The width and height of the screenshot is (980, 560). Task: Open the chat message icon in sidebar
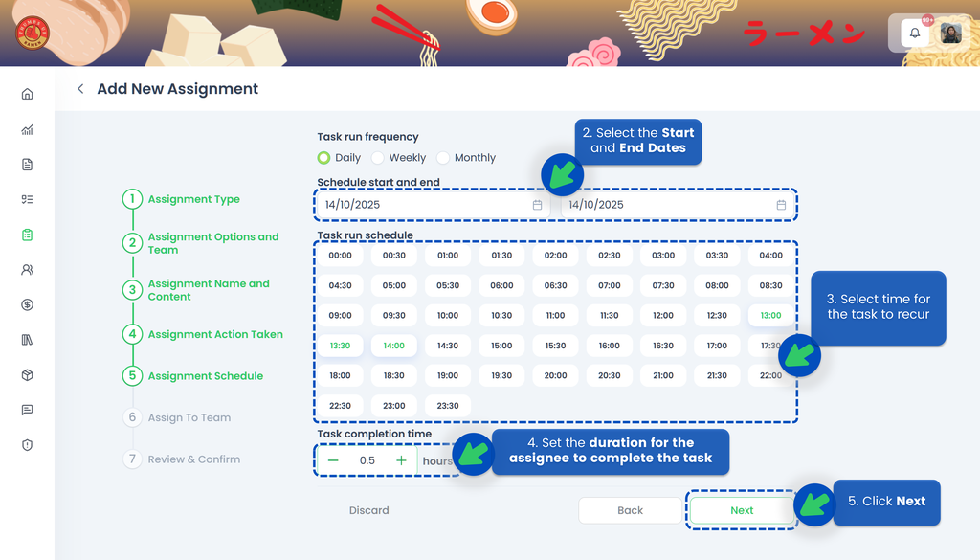pyautogui.click(x=27, y=410)
